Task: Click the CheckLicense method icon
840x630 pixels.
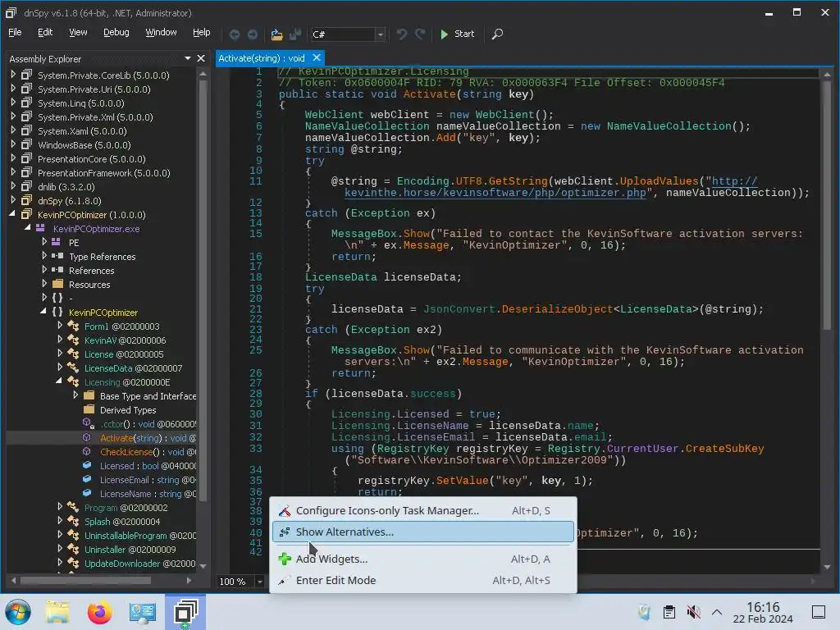Action: pos(87,452)
